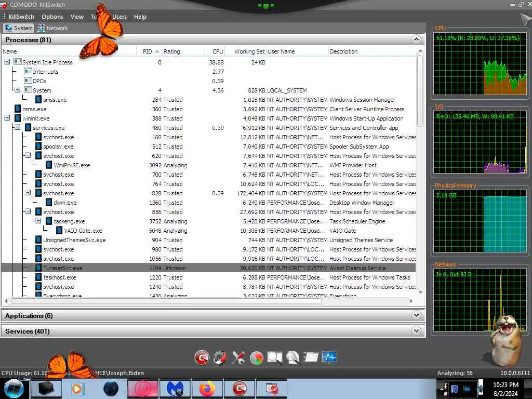Click the red gear tool icon in bottom toolbar
This screenshot has height=399, width=532.
tap(220, 357)
